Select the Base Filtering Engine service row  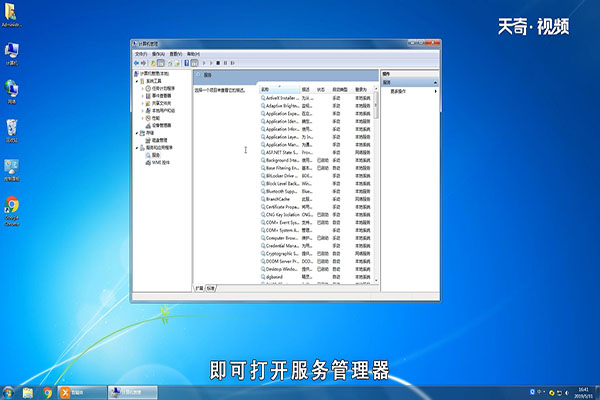316,168
